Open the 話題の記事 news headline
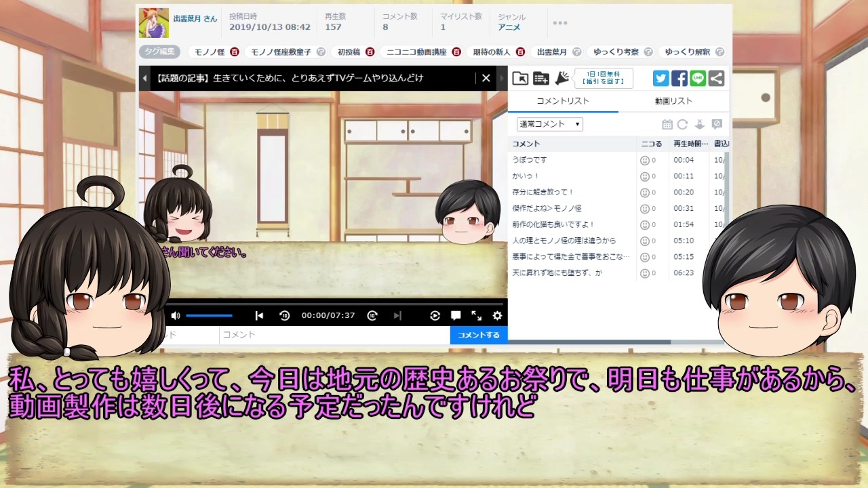The width and height of the screenshot is (868, 488). coord(290,78)
